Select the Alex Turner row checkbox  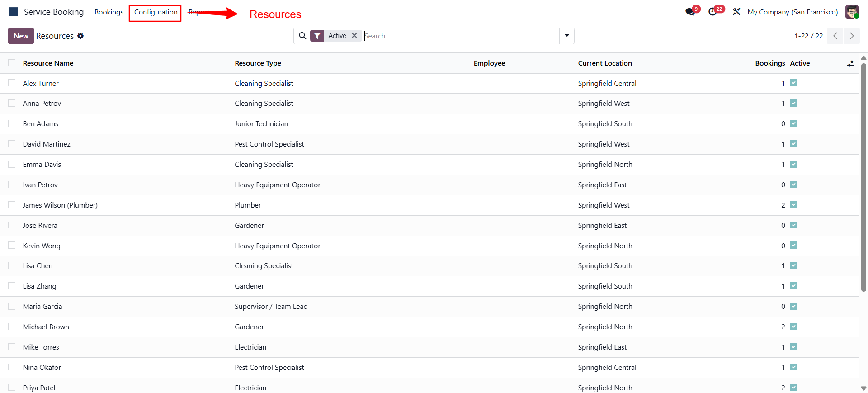(12, 83)
